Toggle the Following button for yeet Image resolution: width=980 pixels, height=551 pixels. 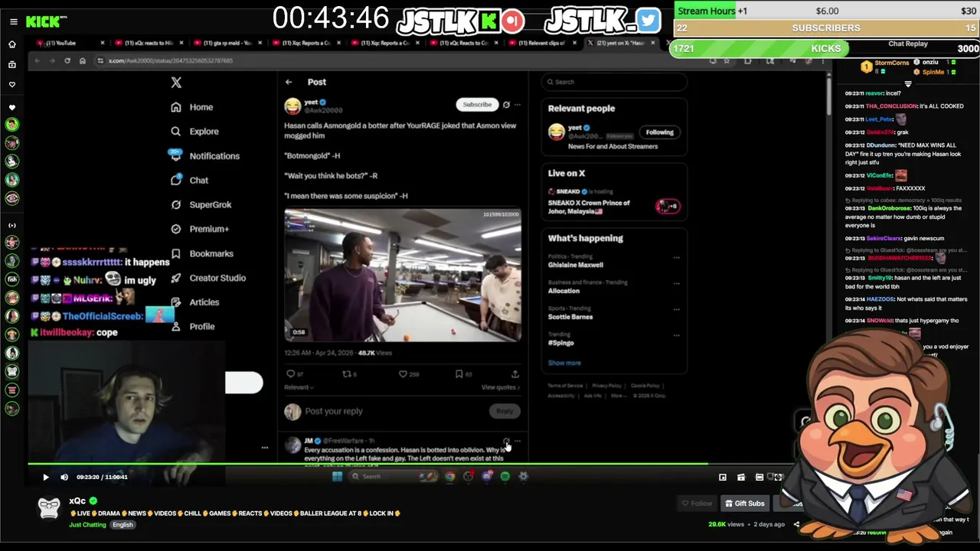[659, 132]
